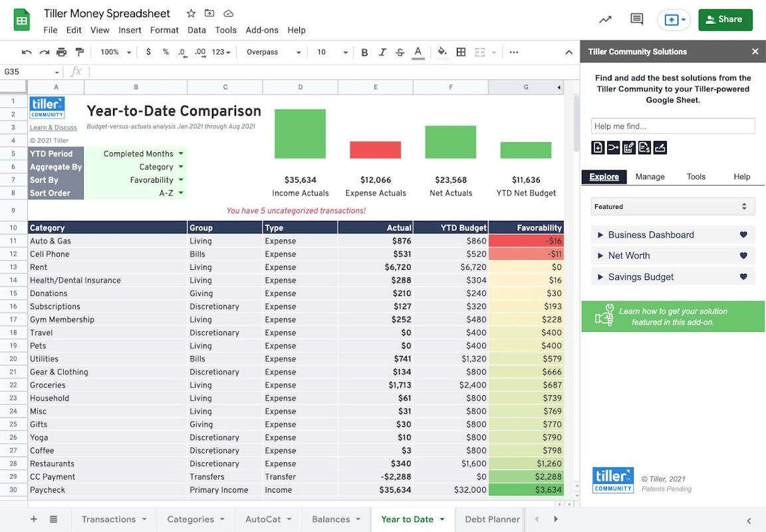This screenshot has width=766, height=532.
Task: Expand the Business Dashboard solution
Action: 600,235
